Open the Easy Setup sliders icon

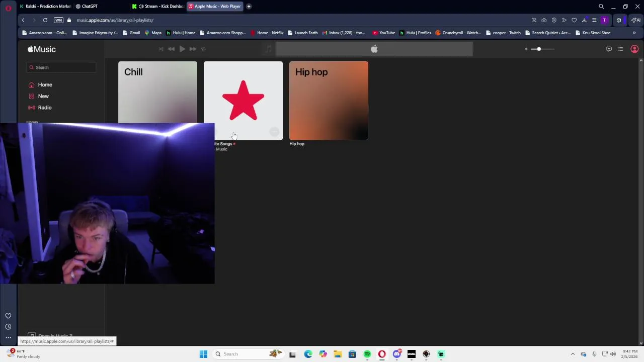(594, 20)
